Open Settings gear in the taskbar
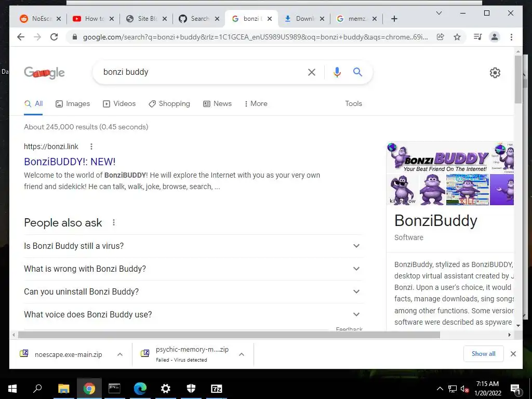Viewport: 532px width, 399px height. click(166, 389)
